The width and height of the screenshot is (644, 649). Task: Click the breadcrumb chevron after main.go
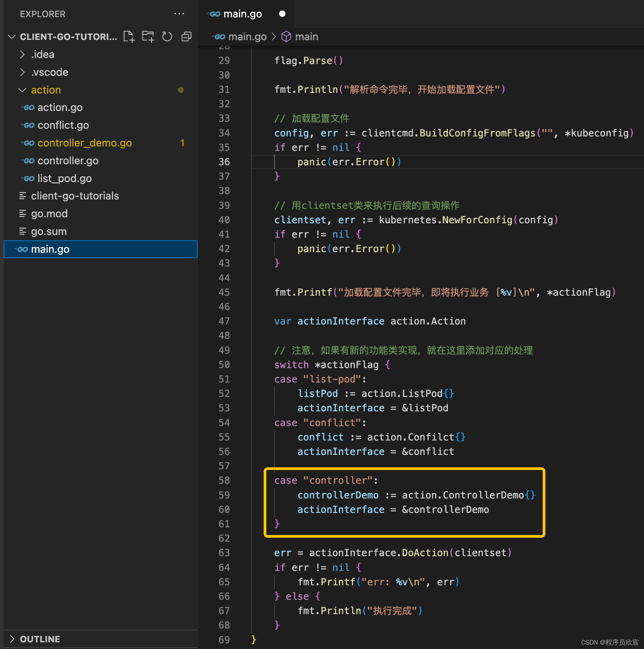coord(274,36)
